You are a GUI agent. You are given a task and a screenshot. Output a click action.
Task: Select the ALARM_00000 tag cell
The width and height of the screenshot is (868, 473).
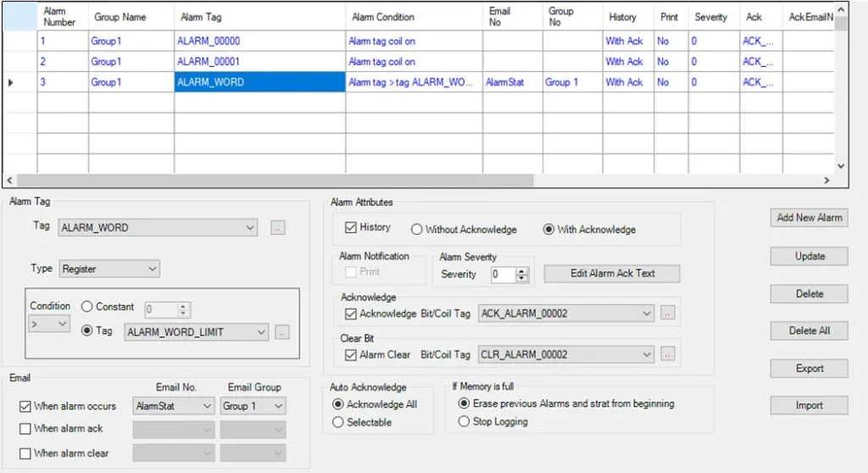pos(259,41)
